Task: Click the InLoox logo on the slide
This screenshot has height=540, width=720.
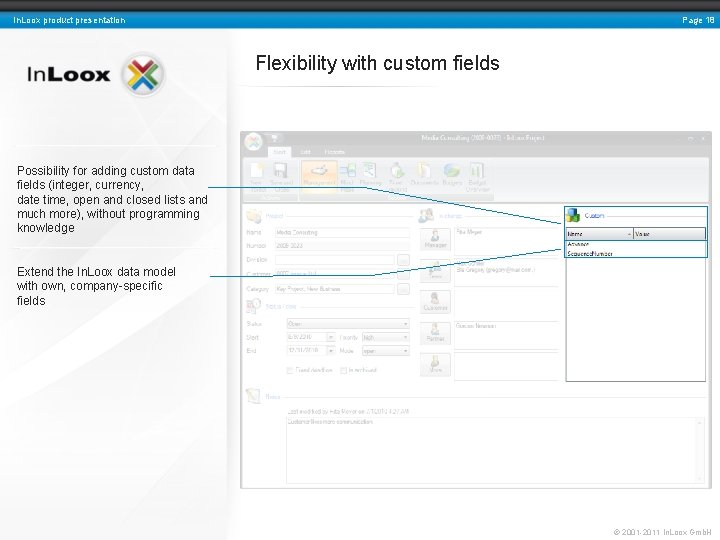Action: pyautogui.click(x=95, y=74)
